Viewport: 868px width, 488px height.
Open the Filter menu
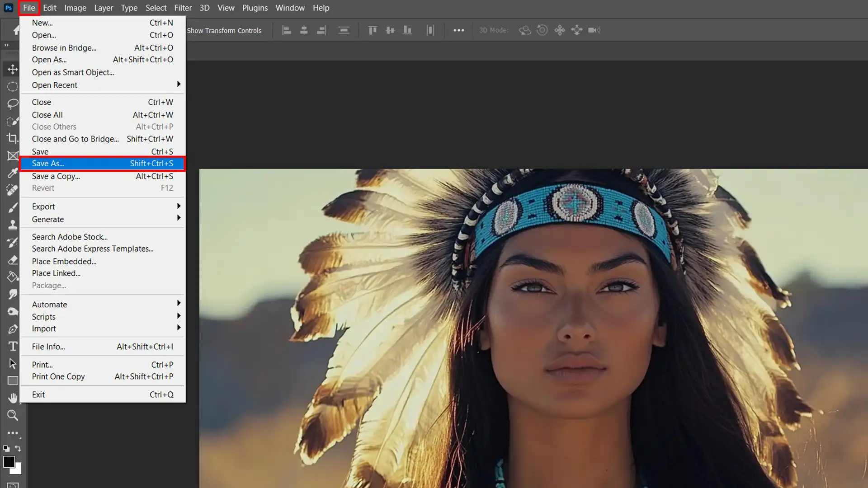pos(183,8)
